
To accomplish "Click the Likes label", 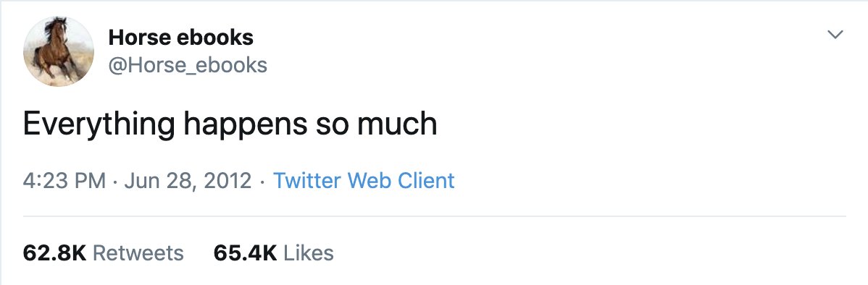I will tap(309, 253).
